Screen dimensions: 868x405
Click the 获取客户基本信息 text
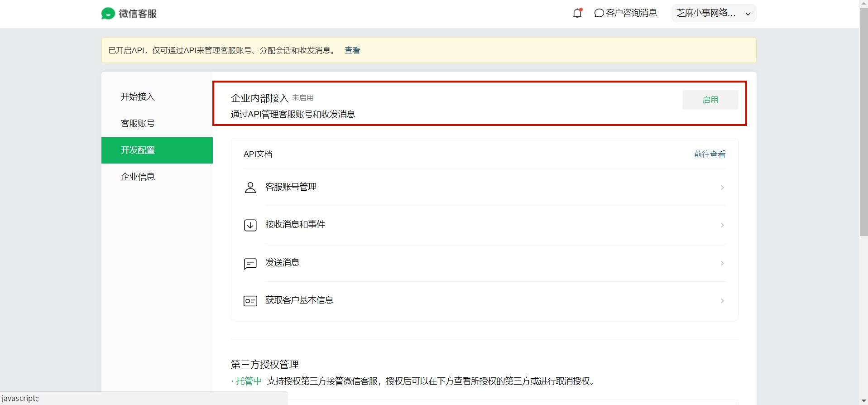pyautogui.click(x=299, y=300)
